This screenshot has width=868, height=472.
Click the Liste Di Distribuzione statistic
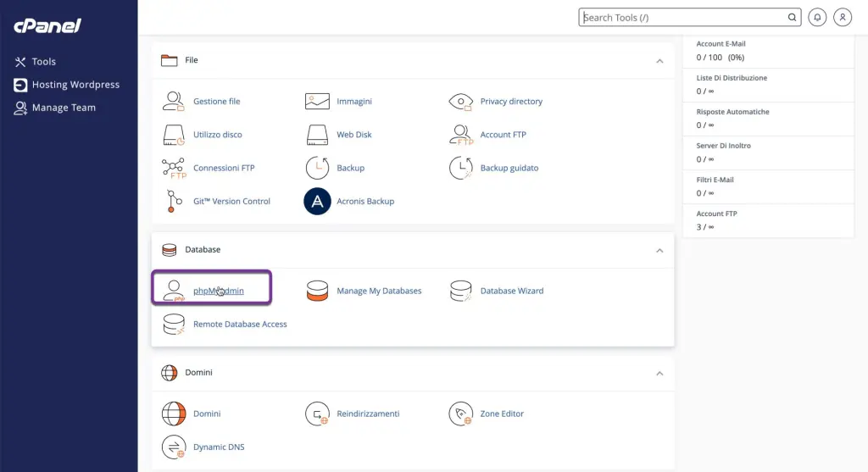732,78
